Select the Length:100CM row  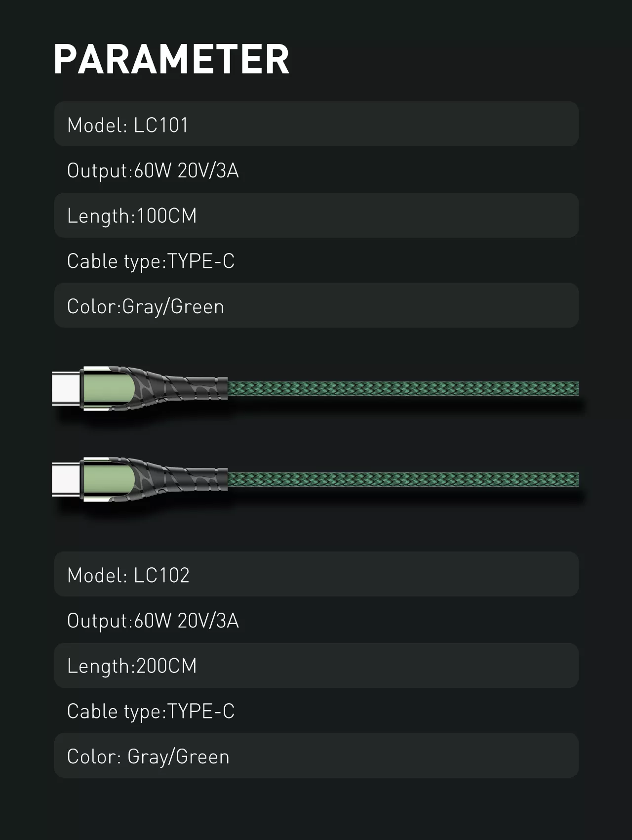pyautogui.click(x=316, y=215)
